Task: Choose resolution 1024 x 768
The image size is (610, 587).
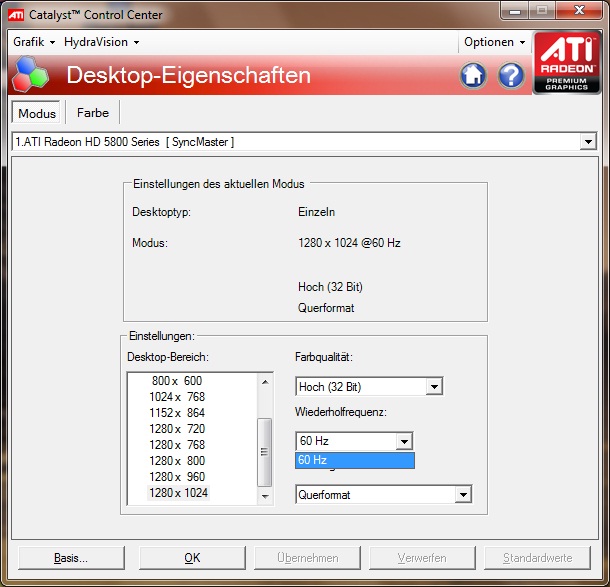Action: pyautogui.click(x=177, y=396)
